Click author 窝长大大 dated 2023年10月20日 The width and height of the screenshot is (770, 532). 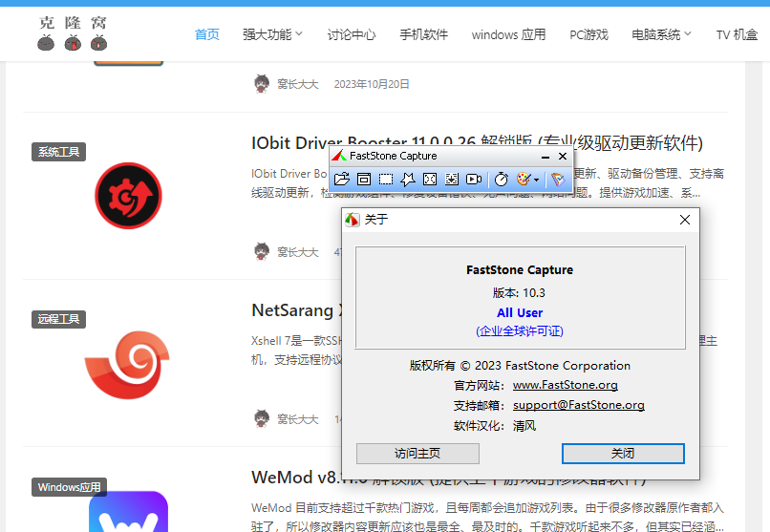point(298,84)
